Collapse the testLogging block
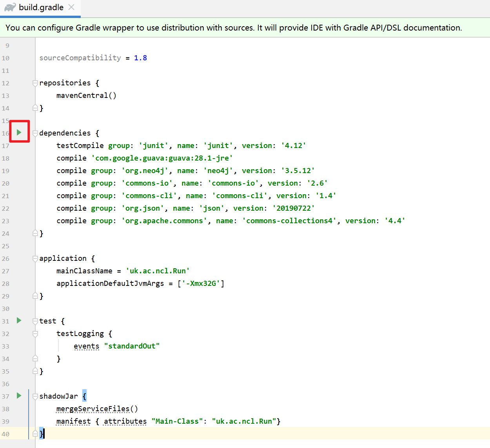 35,334
